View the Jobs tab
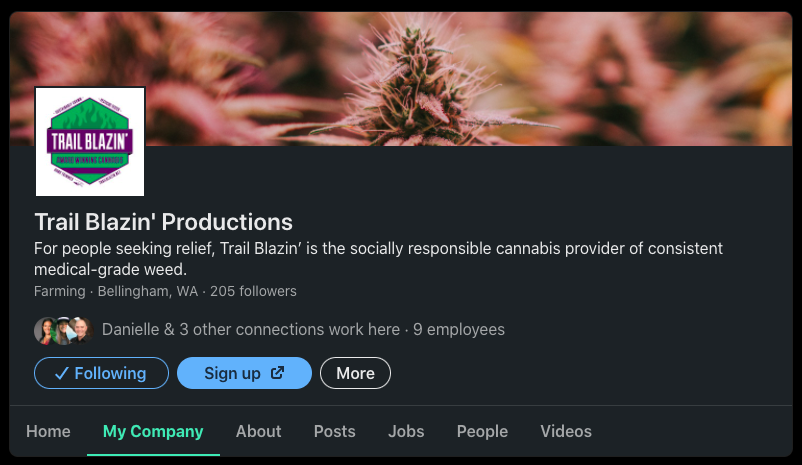 pos(406,431)
